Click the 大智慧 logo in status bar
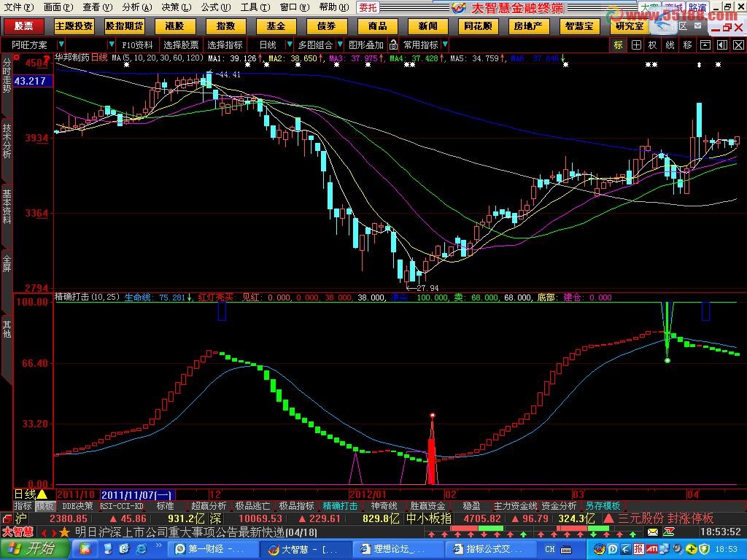 [18, 532]
